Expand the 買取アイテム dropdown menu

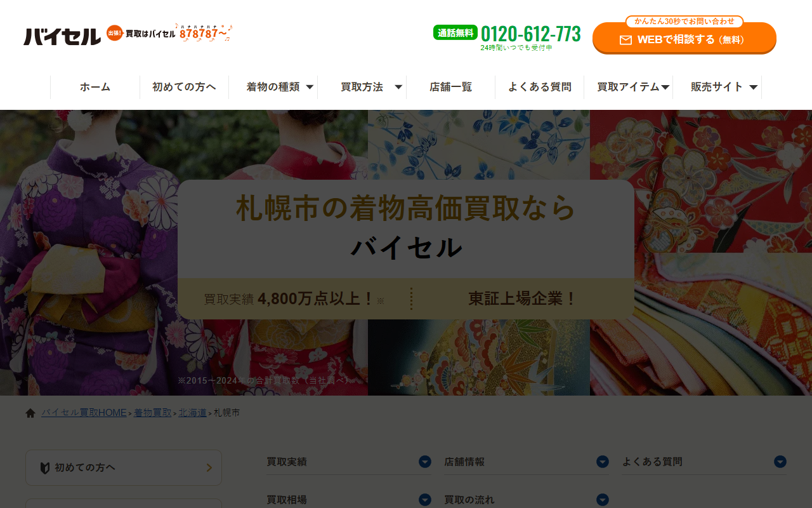click(x=628, y=87)
